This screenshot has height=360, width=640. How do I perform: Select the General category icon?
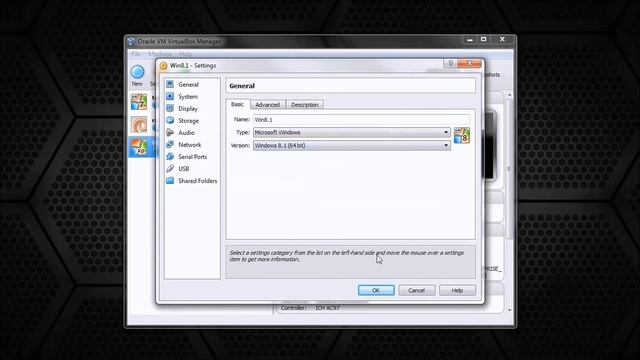coord(170,84)
